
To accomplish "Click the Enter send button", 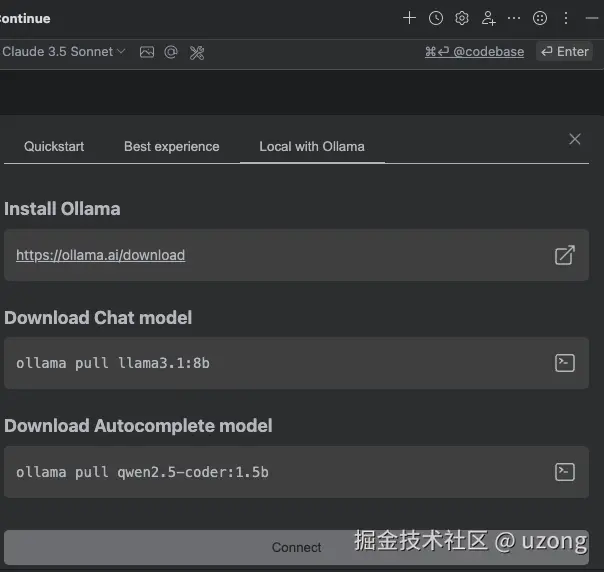I will click(x=565, y=52).
